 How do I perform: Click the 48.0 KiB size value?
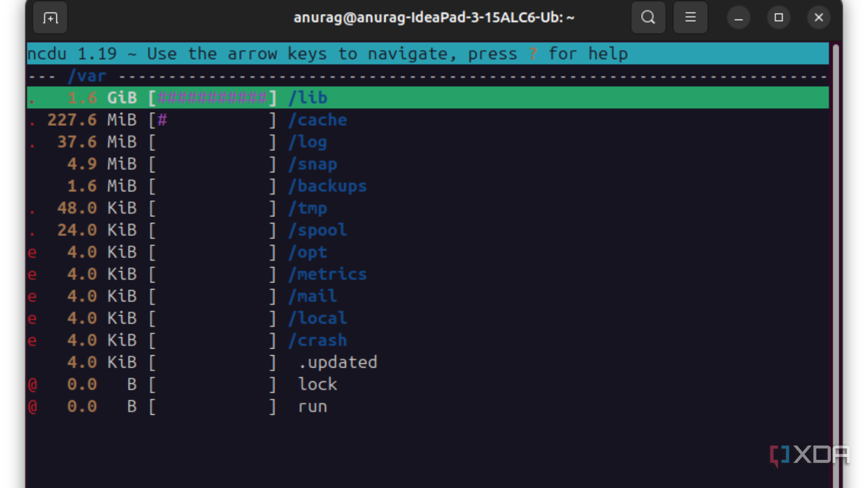pyautogui.click(x=97, y=208)
